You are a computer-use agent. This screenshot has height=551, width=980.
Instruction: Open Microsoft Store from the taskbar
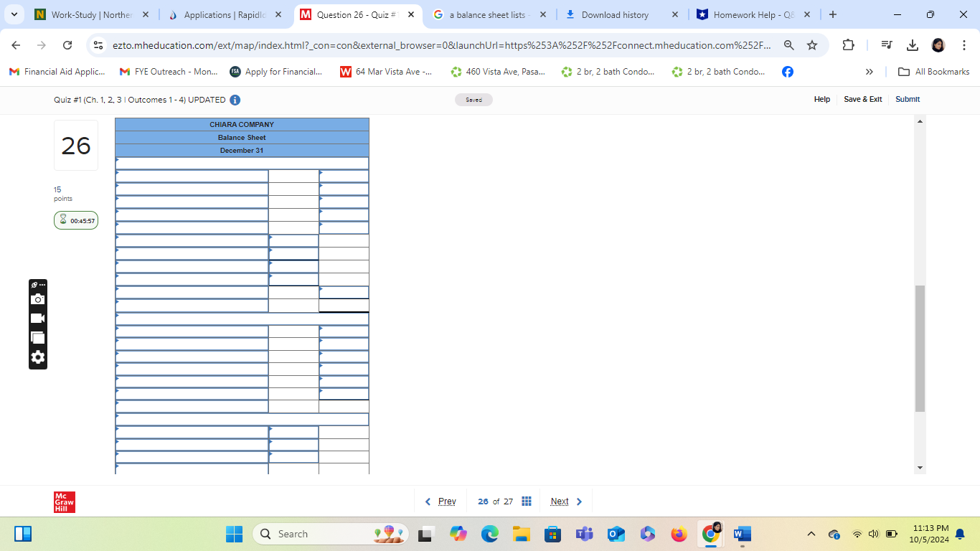552,534
